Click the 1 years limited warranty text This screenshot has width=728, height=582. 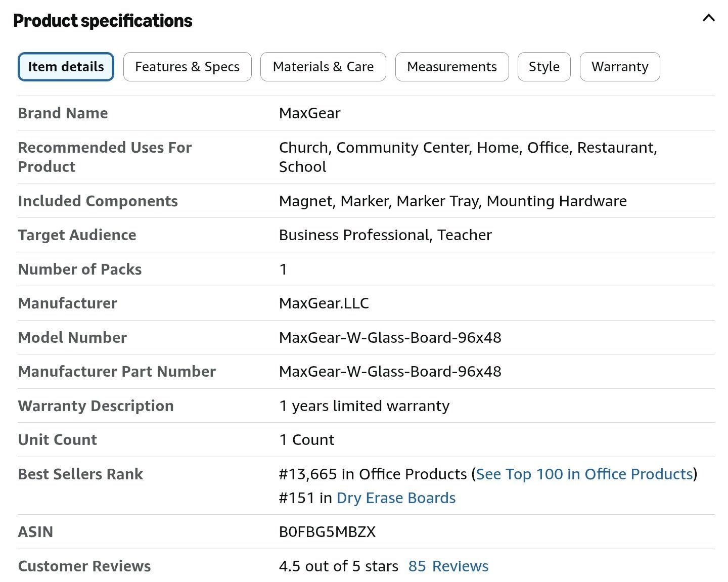[365, 406]
